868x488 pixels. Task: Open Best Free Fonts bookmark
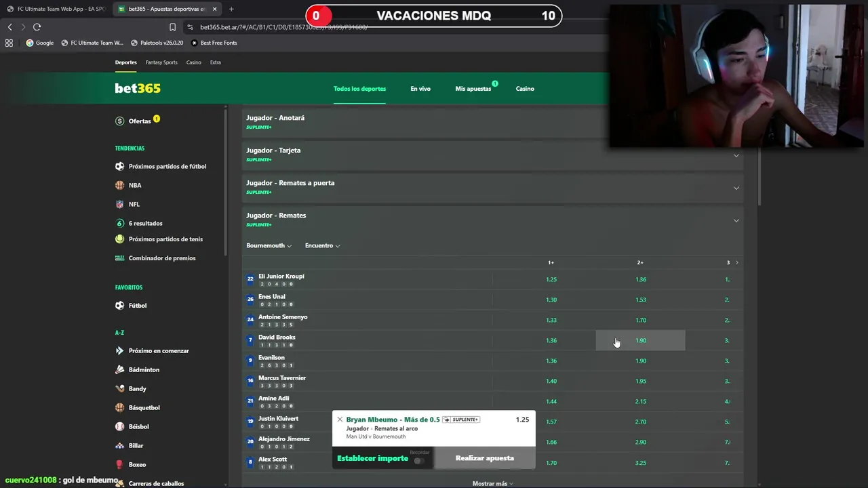[214, 43]
